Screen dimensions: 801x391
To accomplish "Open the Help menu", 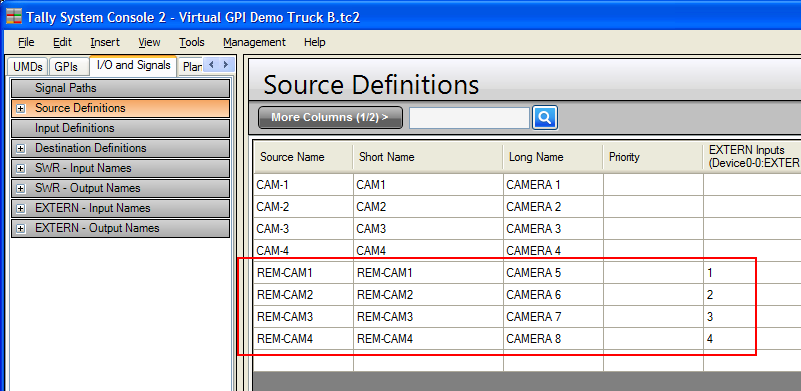I will (x=314, y=42).
